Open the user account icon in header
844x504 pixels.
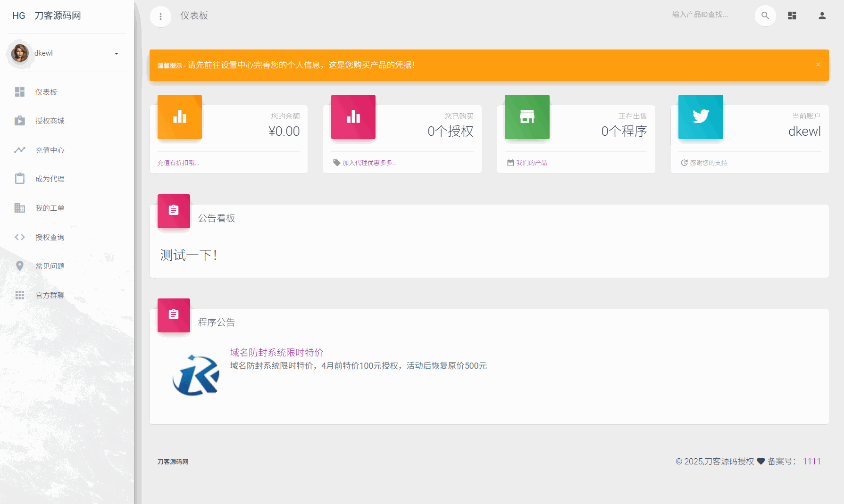coord(822,16)
